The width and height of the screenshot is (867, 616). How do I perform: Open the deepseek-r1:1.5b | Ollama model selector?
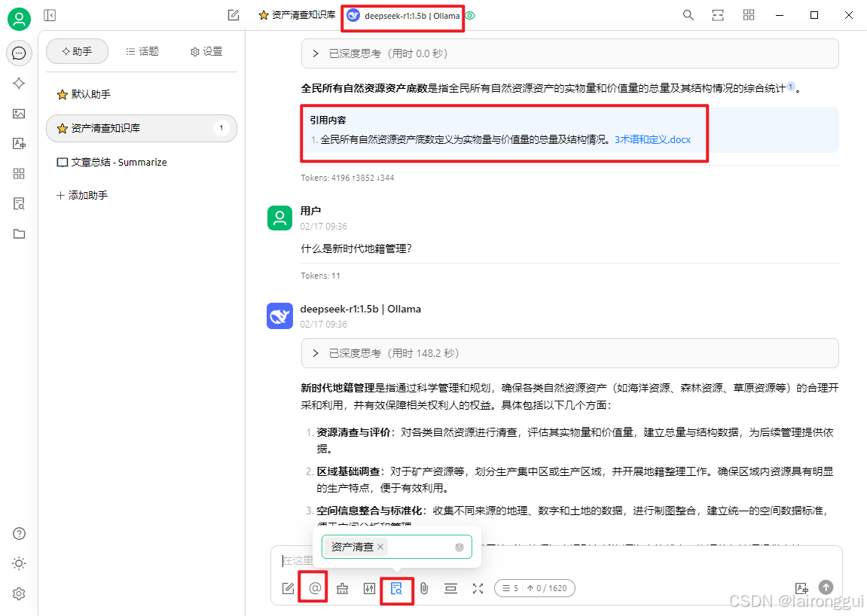[403, 16]
